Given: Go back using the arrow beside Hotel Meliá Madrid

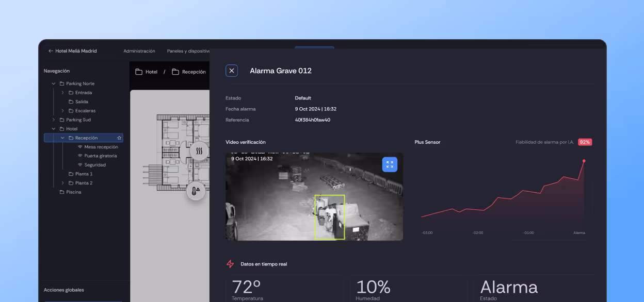Looking at the screenshot, I should [x=51, y=51].
